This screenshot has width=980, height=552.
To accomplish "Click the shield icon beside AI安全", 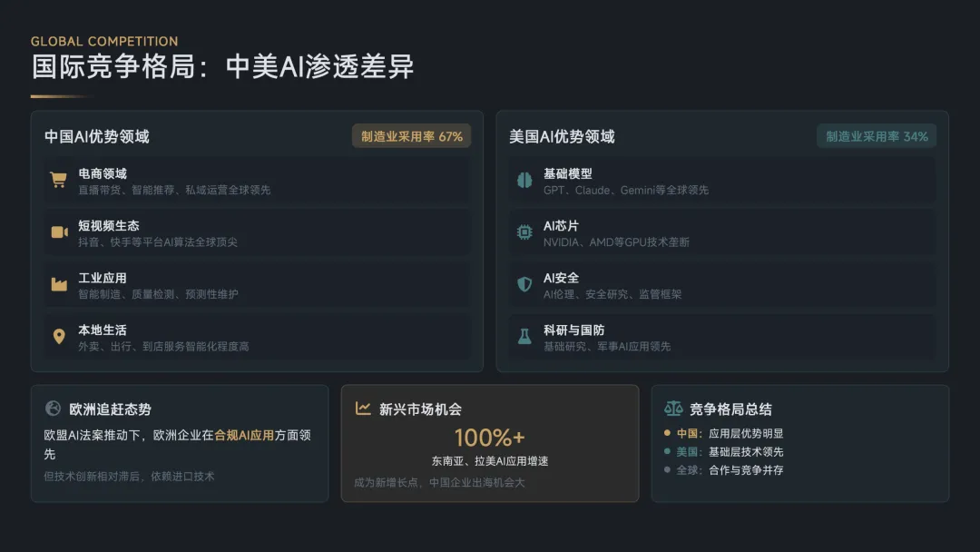I will pos(524,284).
